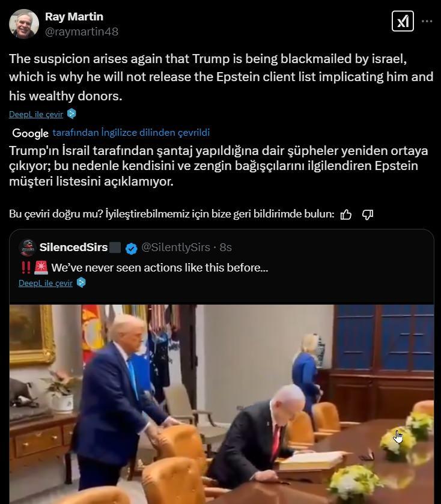Give thumbs down to the translation
This screenshot has width=441, height=504.
click(367, 214)
